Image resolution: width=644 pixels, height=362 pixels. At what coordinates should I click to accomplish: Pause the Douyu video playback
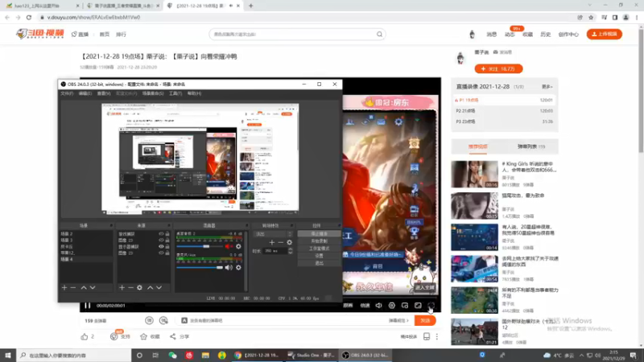coord(88,306)
